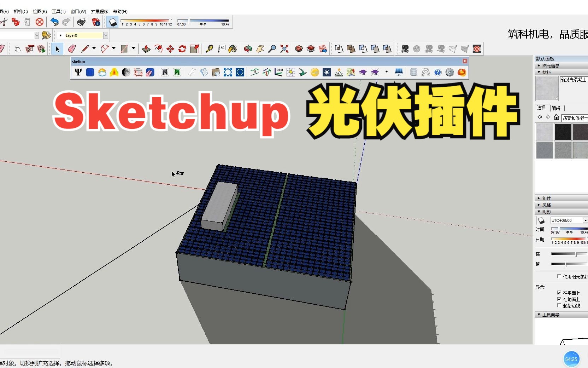Open the Rectangle tool dropdown arrow
This screenshot has height=368, width=588.
coord(134,48)
